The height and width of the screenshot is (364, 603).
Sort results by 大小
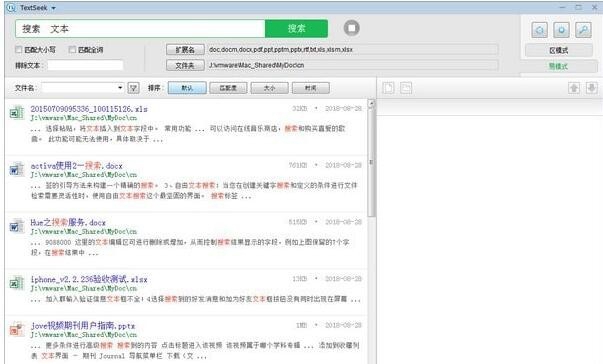[x=269, y=88]
